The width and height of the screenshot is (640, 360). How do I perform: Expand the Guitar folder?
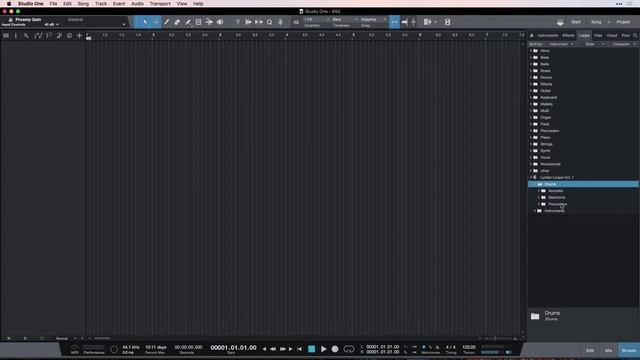[531, 91]
